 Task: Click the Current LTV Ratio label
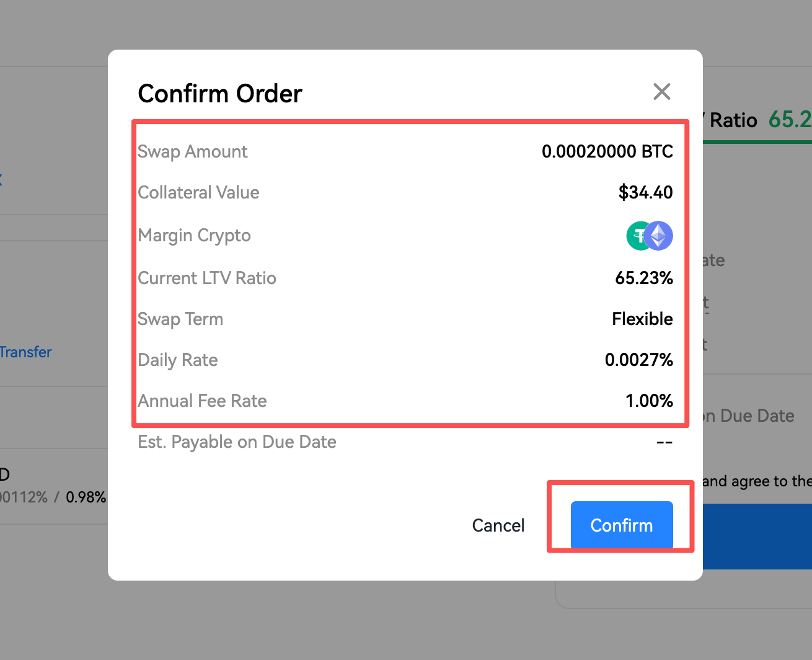(x=207, y=278)
